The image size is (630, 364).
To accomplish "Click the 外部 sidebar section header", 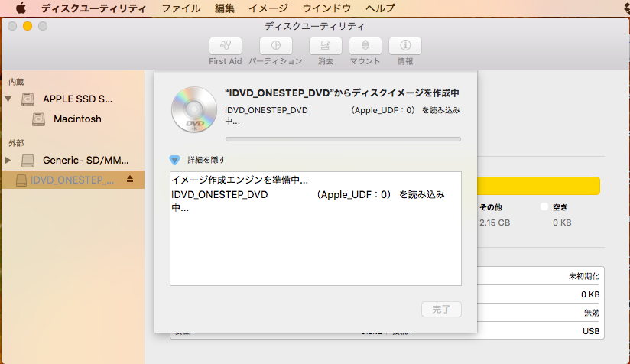I will click(x=16, y=143).
